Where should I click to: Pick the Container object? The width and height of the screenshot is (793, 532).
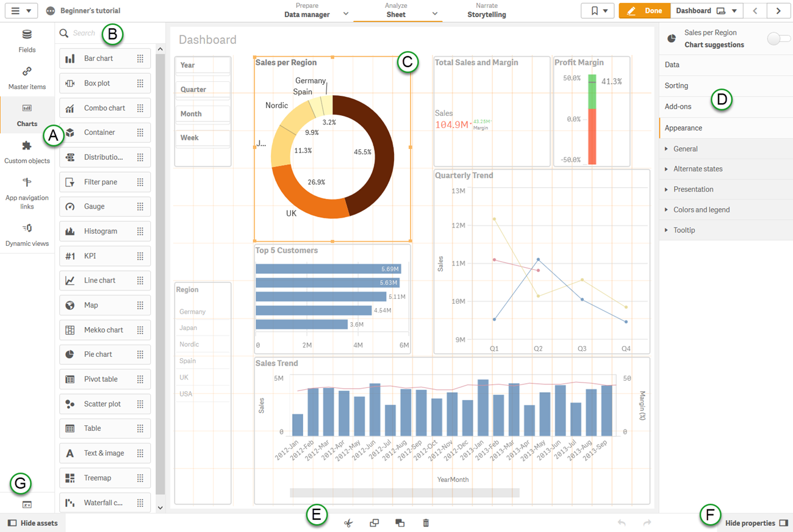105,132
